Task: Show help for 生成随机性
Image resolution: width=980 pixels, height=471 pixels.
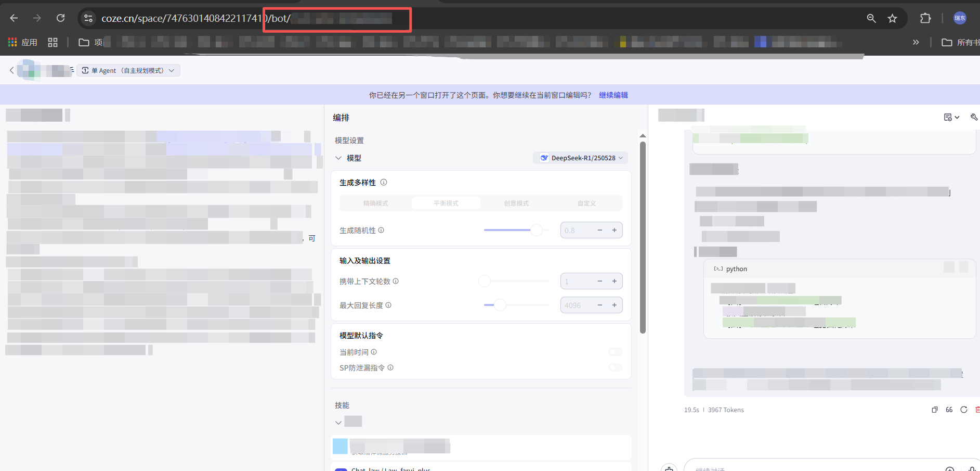Action: [x=381, y=230]
